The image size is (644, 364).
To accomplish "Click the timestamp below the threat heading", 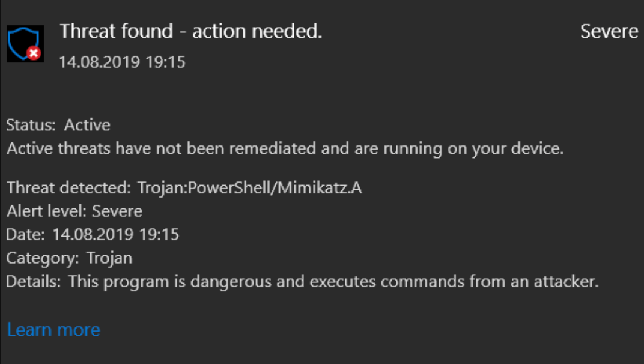I will tap(122, 62).
